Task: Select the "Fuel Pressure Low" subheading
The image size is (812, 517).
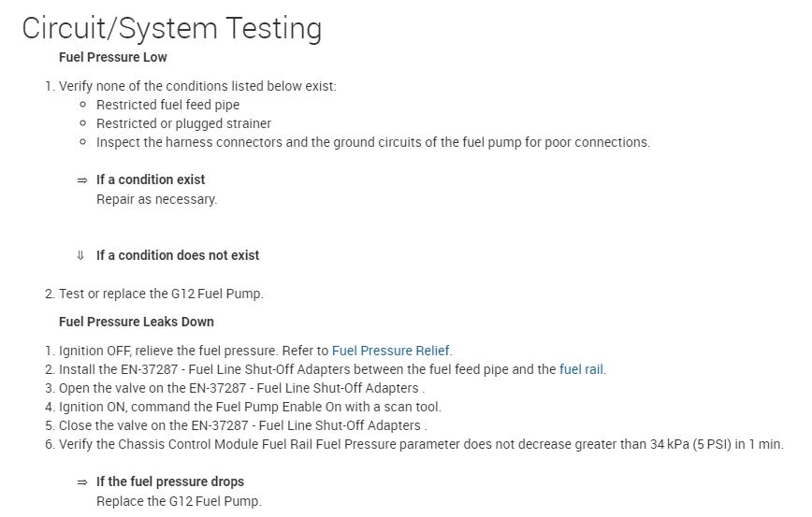Action: 112,57
